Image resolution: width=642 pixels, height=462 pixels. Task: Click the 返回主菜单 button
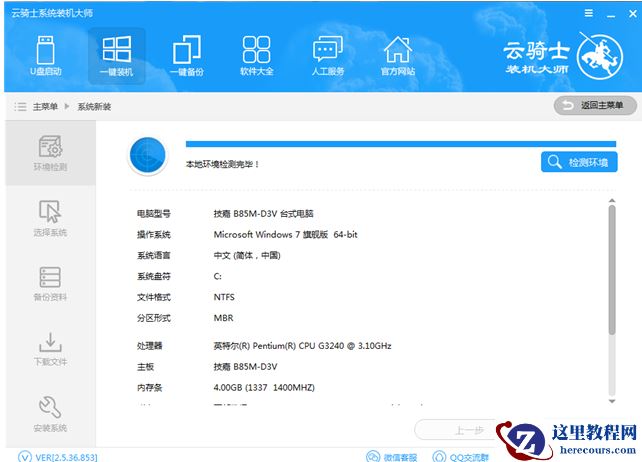[595, 106]
